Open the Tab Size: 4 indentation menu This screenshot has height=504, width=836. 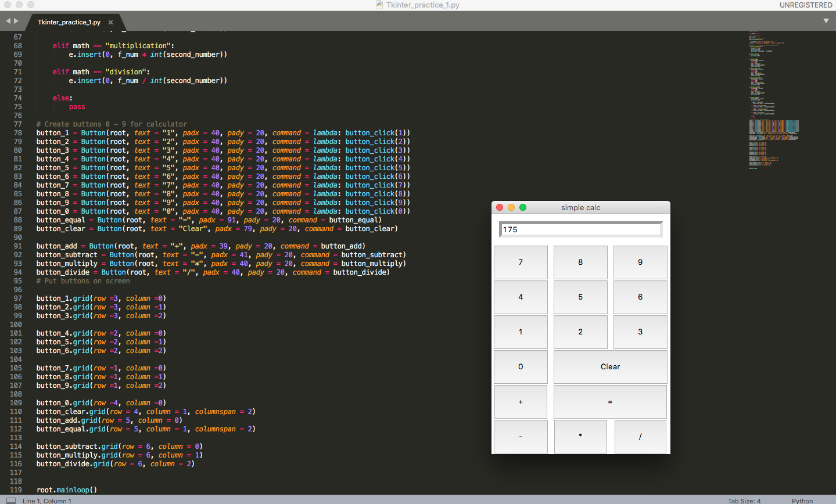[x=744, y=501]
